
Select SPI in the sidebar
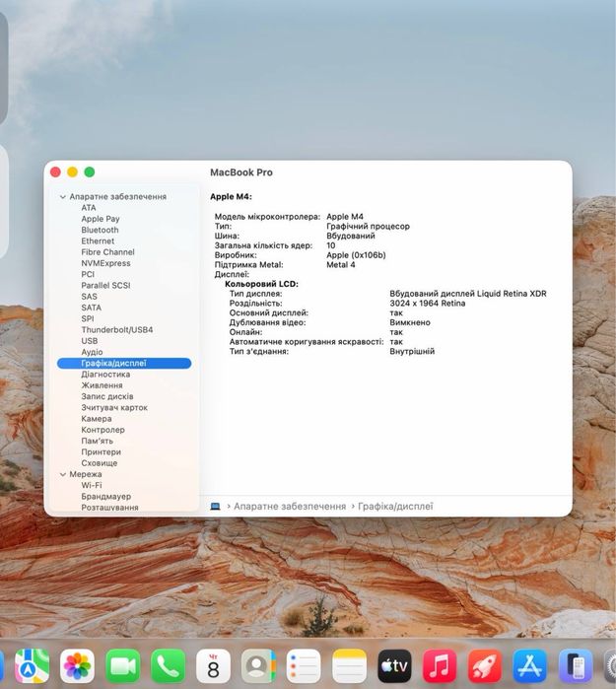tap(87, 318)
